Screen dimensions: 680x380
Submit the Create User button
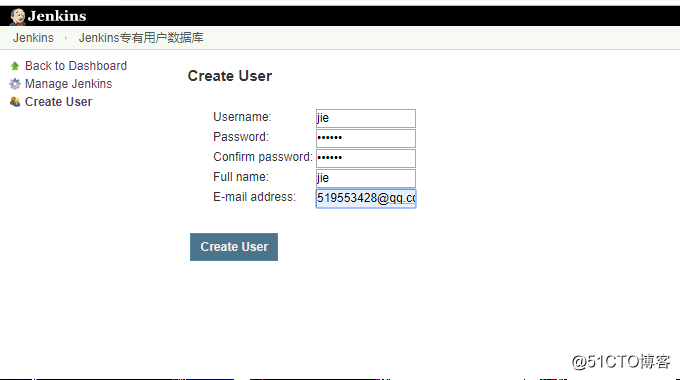(234, 247)
